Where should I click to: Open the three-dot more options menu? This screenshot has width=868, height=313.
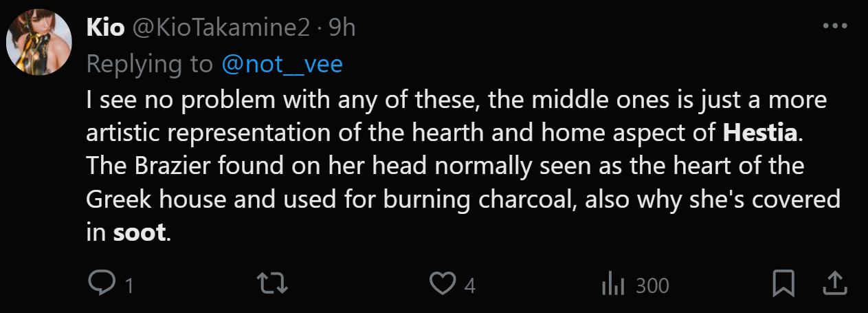[834, 26]
